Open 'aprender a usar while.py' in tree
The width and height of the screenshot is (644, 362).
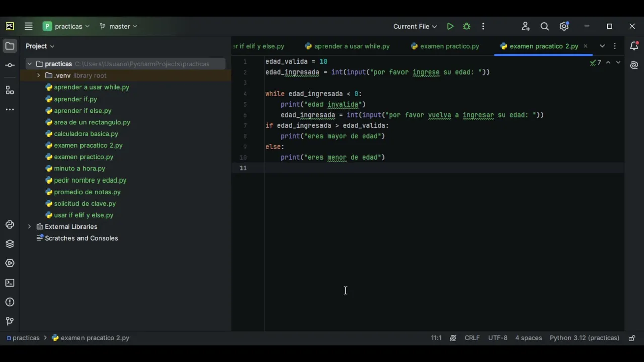coord(87,87)
